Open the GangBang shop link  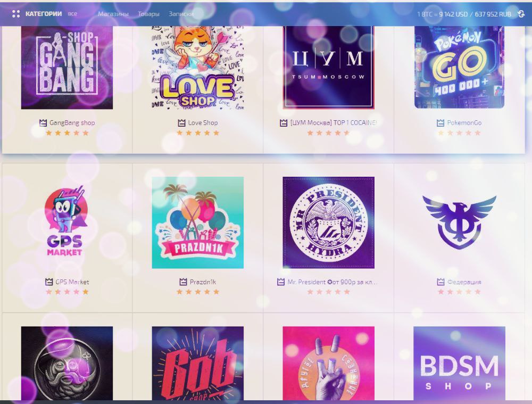[72, 123]
